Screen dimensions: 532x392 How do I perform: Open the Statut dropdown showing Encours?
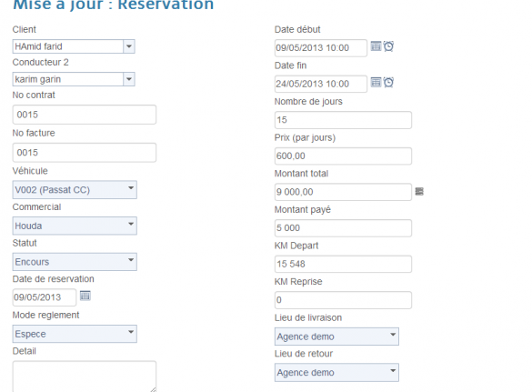(75, 262)
